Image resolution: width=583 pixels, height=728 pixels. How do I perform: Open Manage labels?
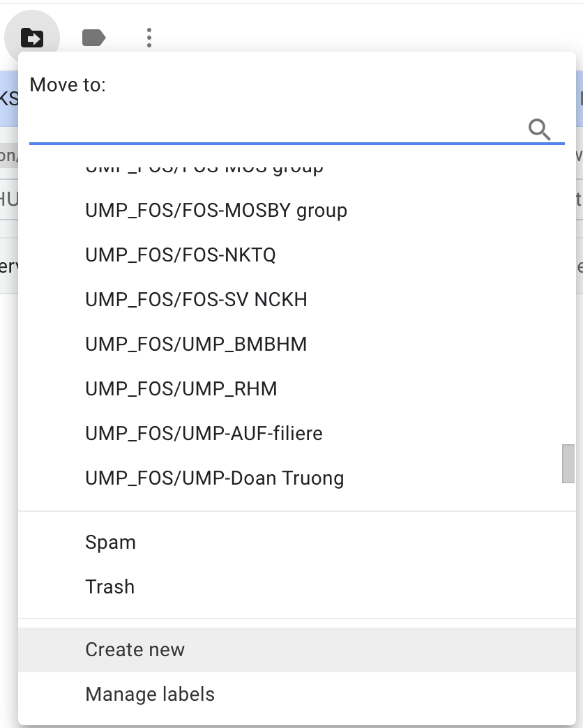(x=150, y=695)
